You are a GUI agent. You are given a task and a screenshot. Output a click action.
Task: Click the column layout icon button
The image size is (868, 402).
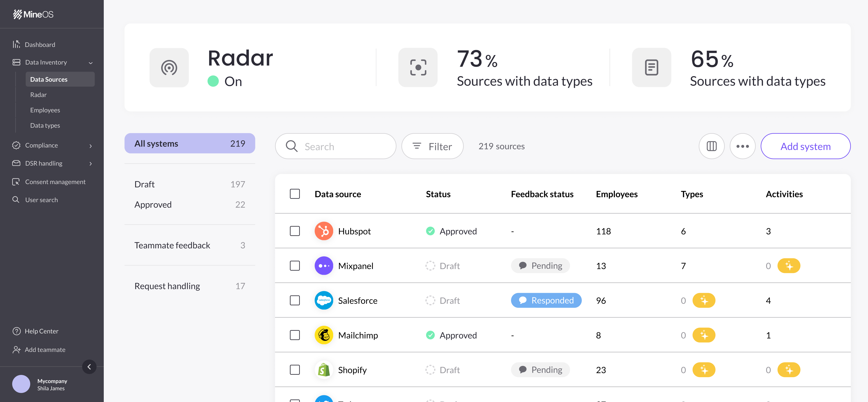(711, 146)
